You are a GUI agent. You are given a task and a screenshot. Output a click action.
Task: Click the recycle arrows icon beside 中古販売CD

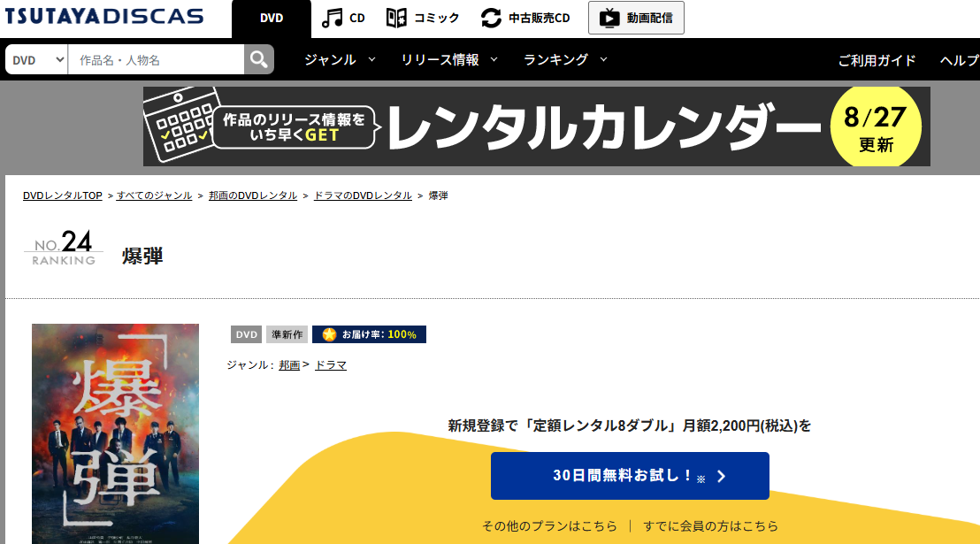(491, 18)
